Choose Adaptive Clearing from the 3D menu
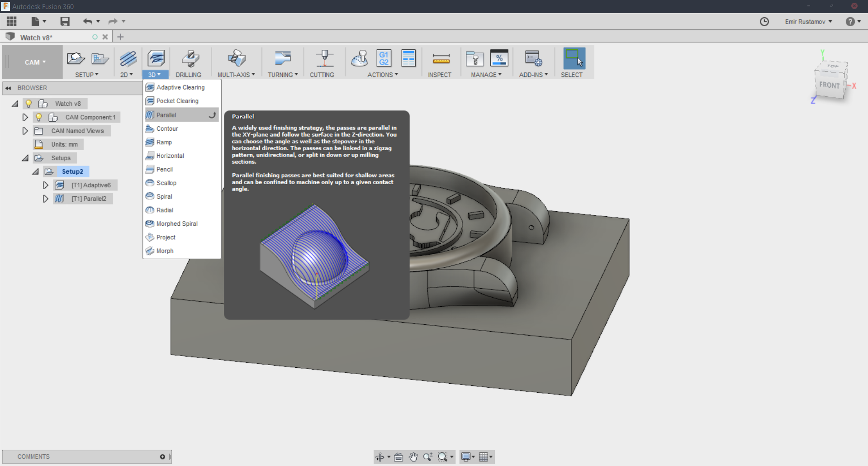Screen dimensions: 868x466 point(182,87)
